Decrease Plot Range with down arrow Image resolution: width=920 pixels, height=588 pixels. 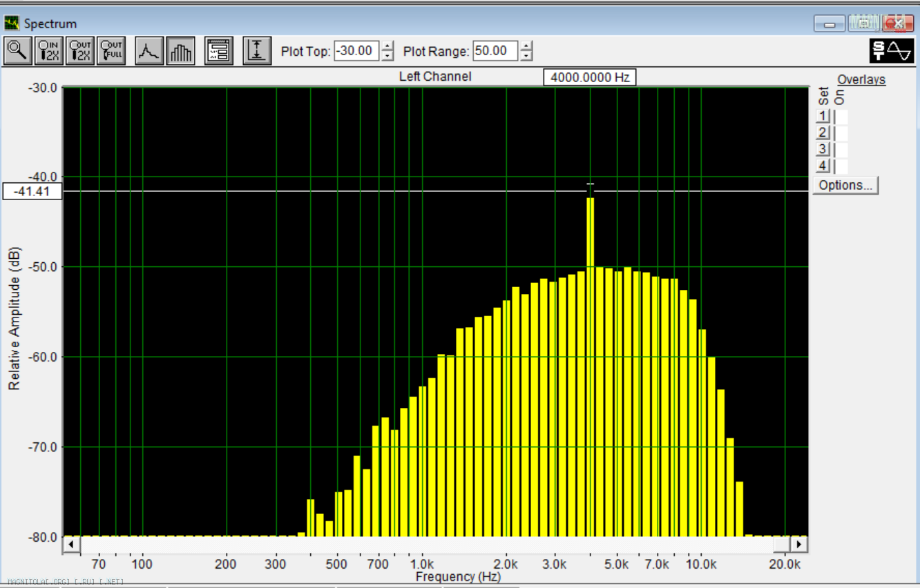coord(527,56)
